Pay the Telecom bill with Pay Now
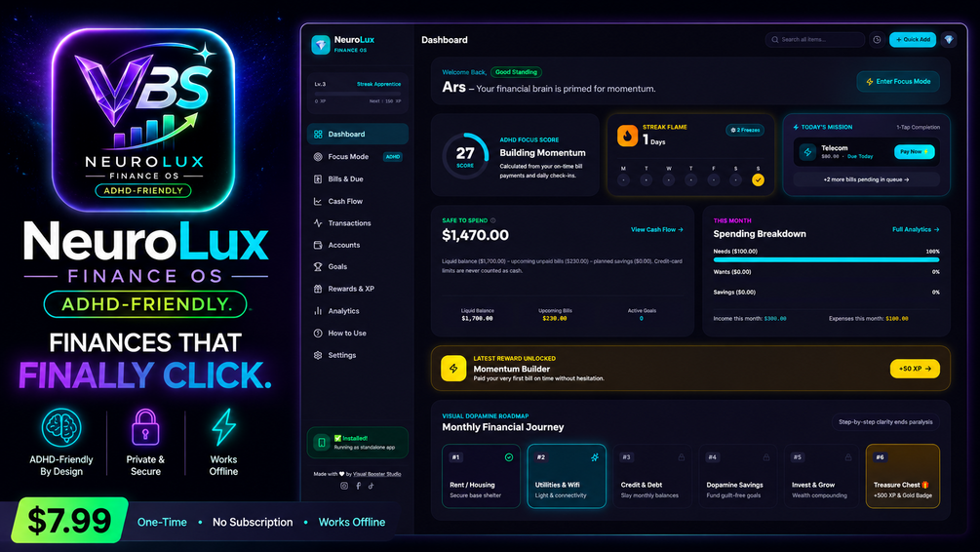The height and width of the screenshot is (552, 980). pyautogui.click(x=915, y=152)
